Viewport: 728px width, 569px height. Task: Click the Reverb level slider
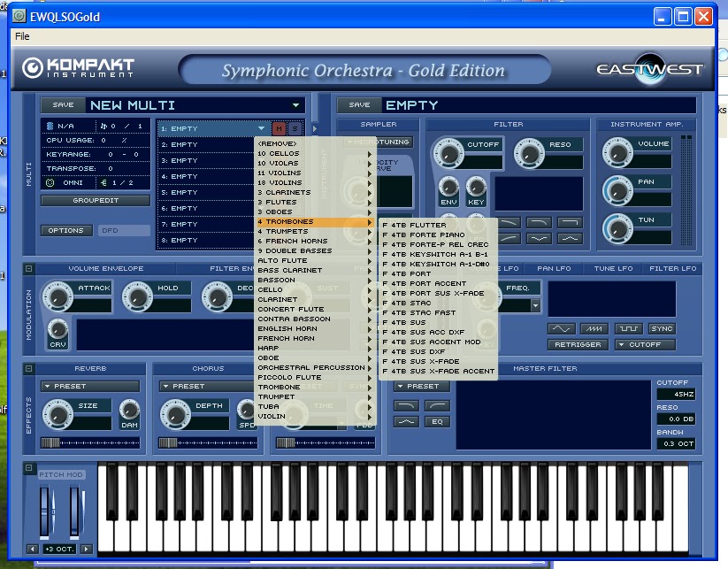90,442
